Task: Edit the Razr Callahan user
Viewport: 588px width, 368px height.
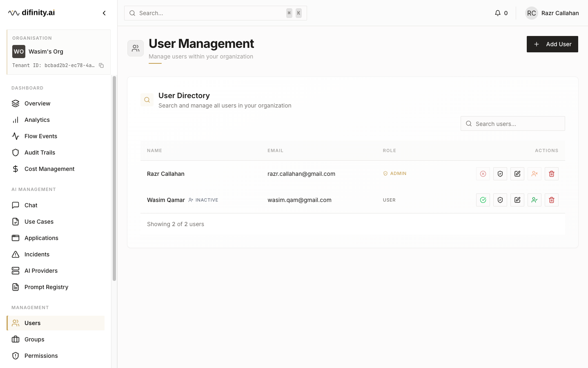Action: click(x=517, y=174)
